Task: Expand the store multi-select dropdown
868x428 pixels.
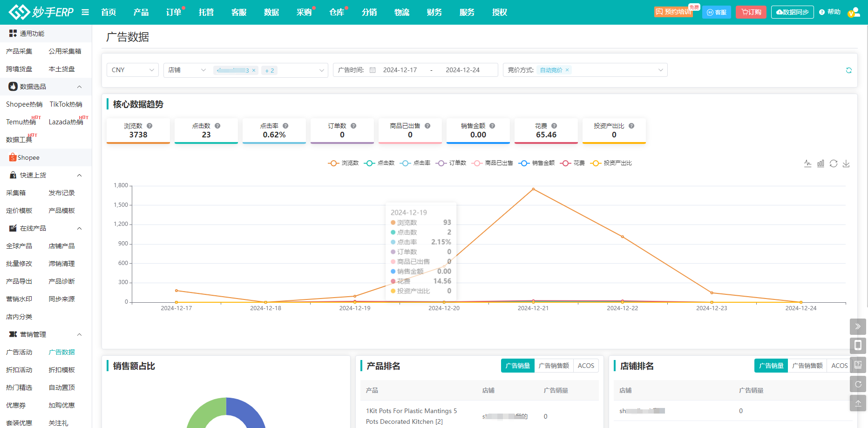Action: click(x=321, y=70)
